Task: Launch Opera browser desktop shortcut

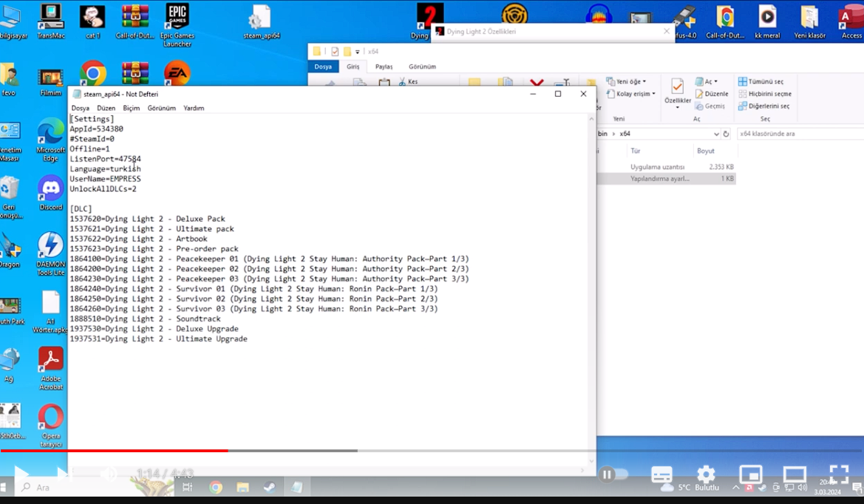Action: [51, 425]
